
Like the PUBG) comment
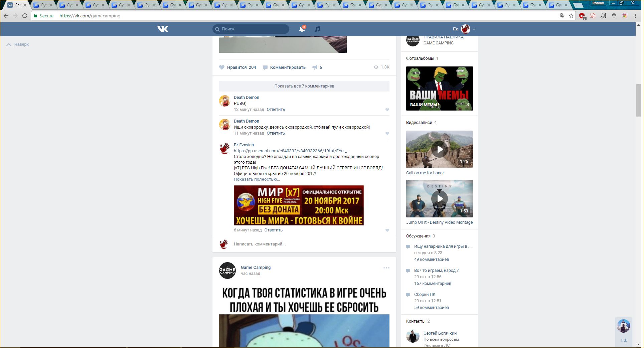coord(387,110)
